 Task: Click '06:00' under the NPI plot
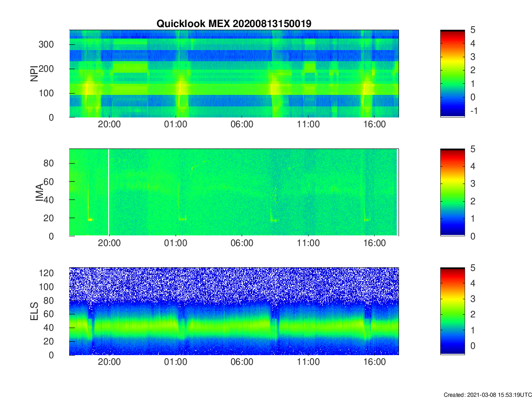click(242, 125)
